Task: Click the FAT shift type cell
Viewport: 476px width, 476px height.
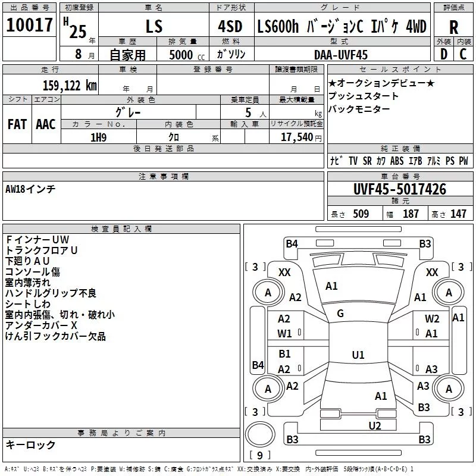Action: coord(17,124)
